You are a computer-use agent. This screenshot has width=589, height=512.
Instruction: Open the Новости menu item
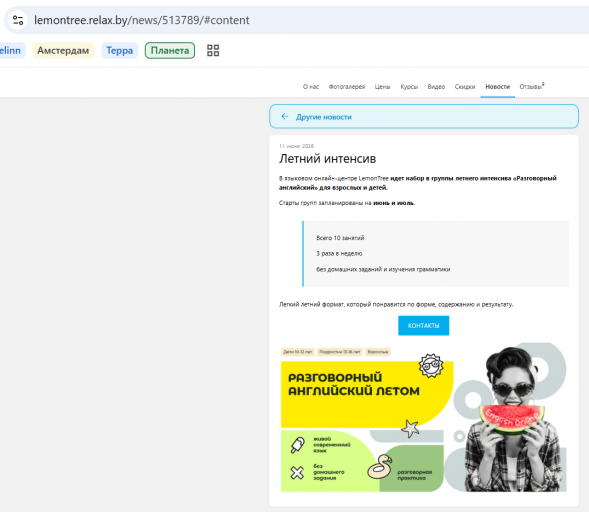pos(497,87)
